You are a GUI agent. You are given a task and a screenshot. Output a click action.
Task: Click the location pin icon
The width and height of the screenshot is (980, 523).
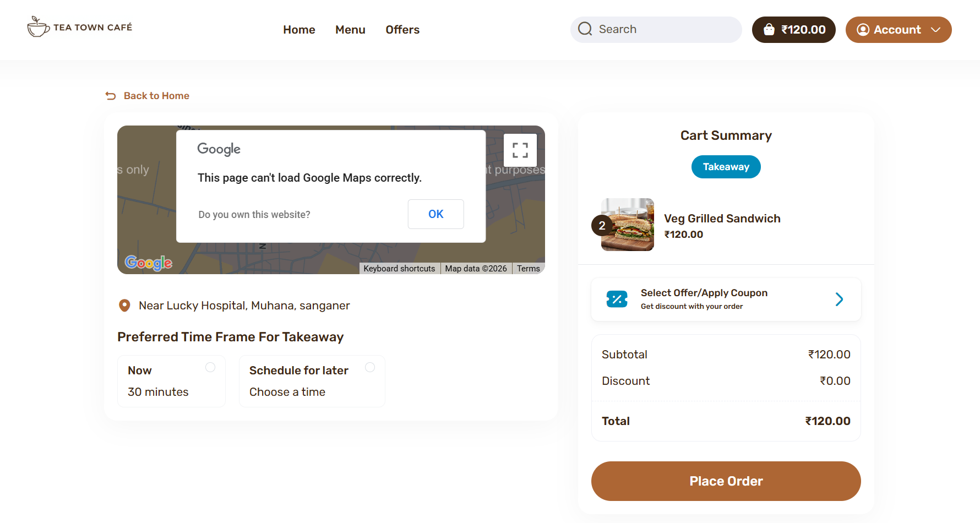point(124,306)
